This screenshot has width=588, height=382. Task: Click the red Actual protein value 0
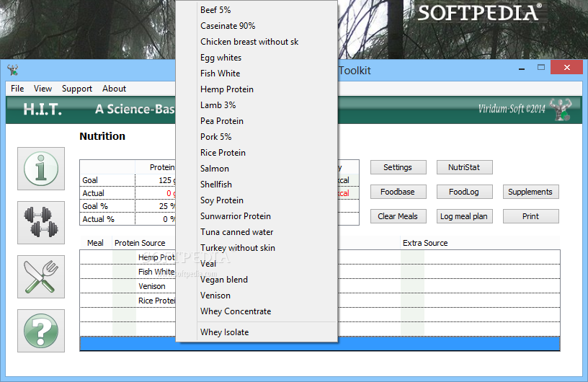tap(169, 193)
